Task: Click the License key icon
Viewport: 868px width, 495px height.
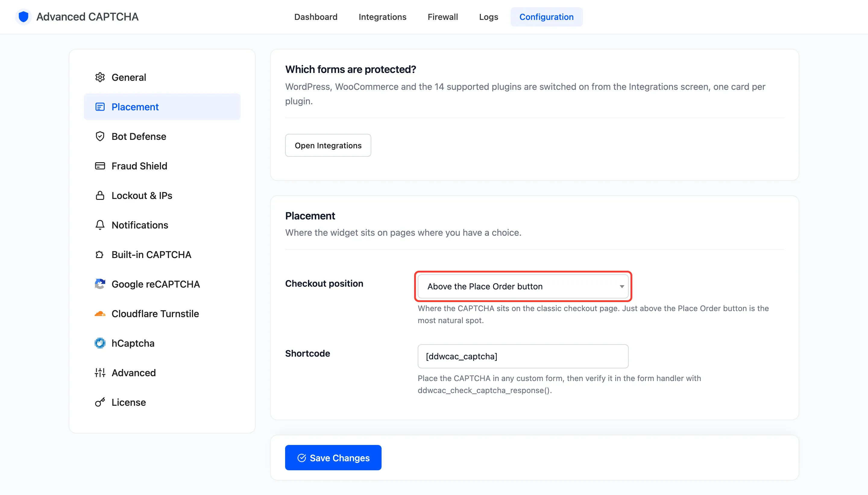Action: (x=100, y=402)
